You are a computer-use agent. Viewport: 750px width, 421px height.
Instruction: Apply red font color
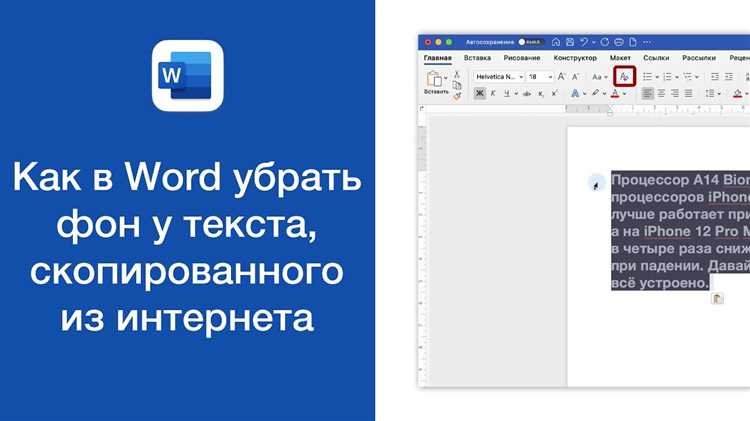pyautogui.click(x=615, y=93)
